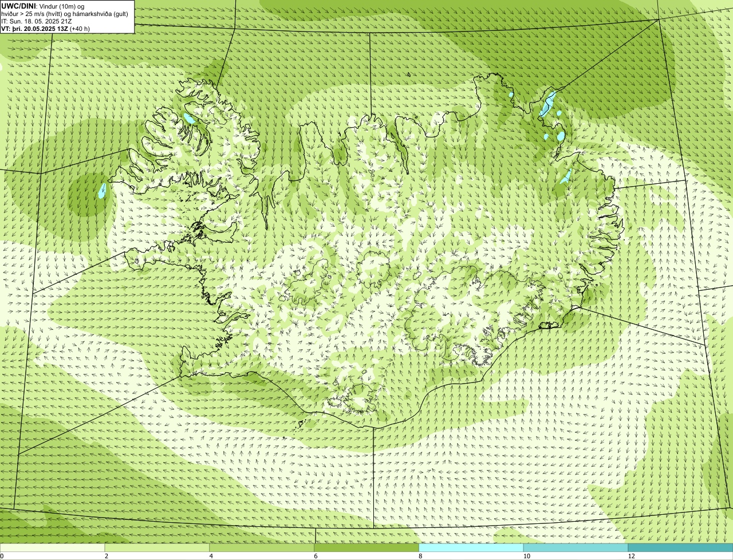Click the number 4 on the color scale
Viewport: 733px width, 560px height.
pos(211,556)
